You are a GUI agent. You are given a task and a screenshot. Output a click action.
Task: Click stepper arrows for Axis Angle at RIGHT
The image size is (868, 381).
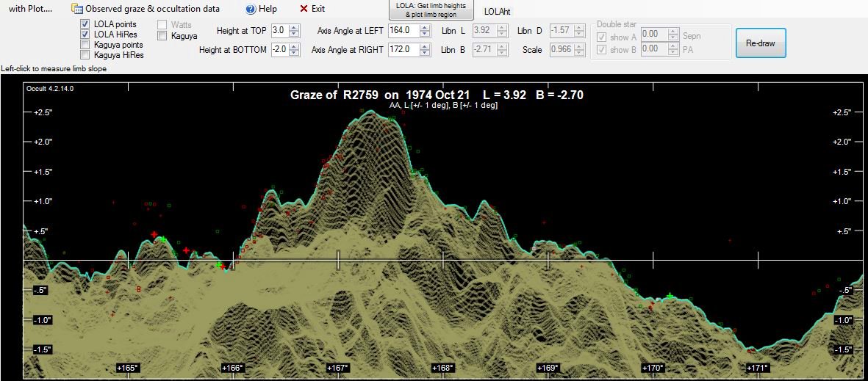click(424, 50)
